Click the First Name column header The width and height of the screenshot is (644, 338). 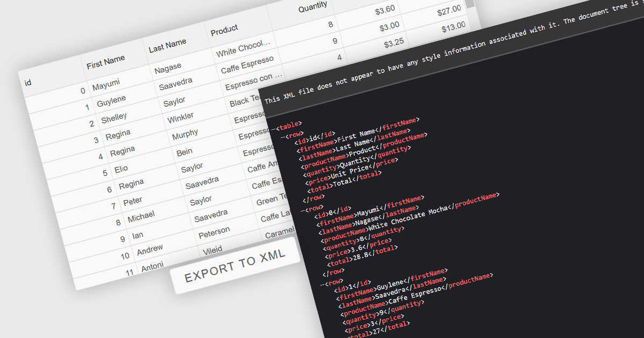(x=105, y=62)
